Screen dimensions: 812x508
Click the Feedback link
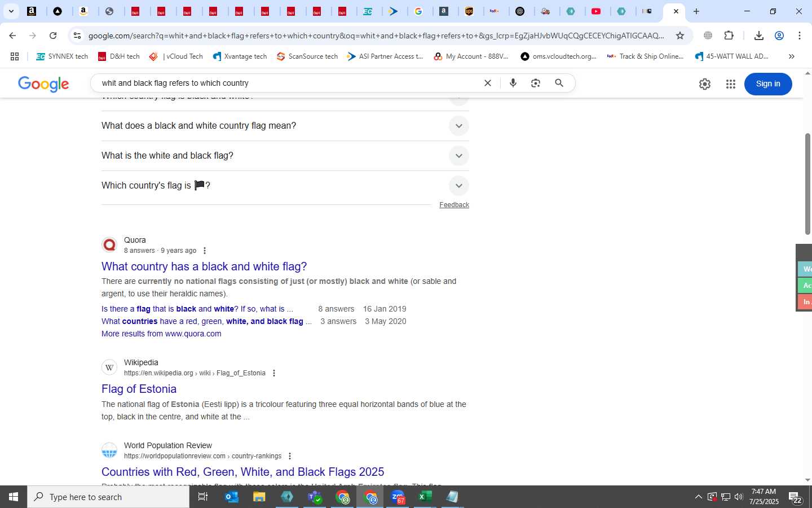coord(454,205)
